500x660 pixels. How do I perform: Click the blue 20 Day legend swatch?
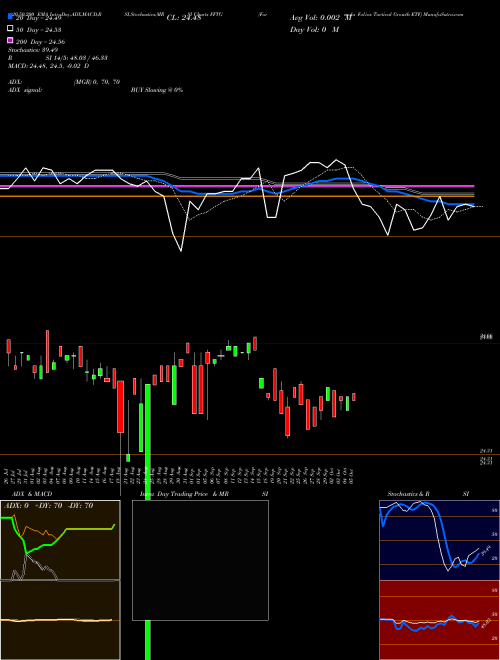[10, 17]
